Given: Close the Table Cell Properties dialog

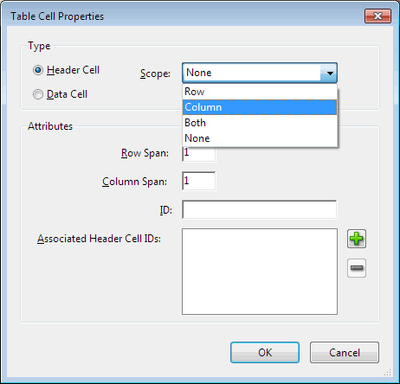Looking at the screenshot, I should click(x=378, y=16).
